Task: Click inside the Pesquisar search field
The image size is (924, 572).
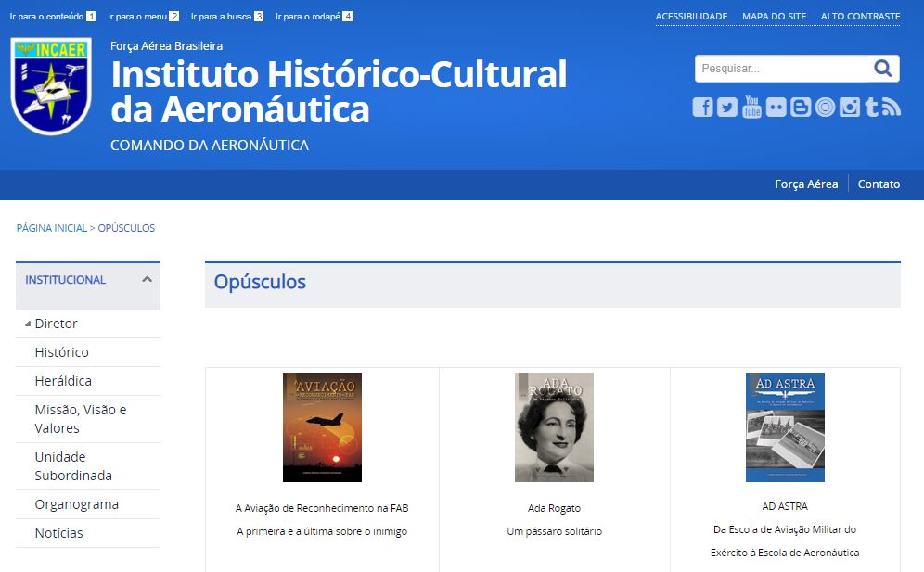Action: pos(781,69)
